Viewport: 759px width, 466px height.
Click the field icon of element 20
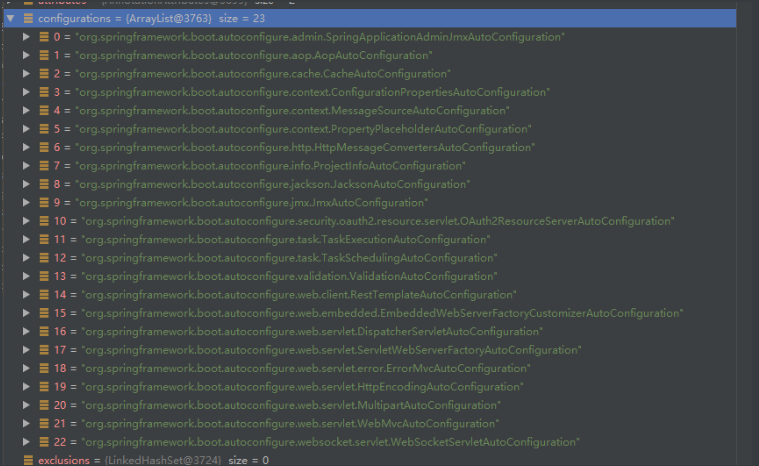pos(44,405)
